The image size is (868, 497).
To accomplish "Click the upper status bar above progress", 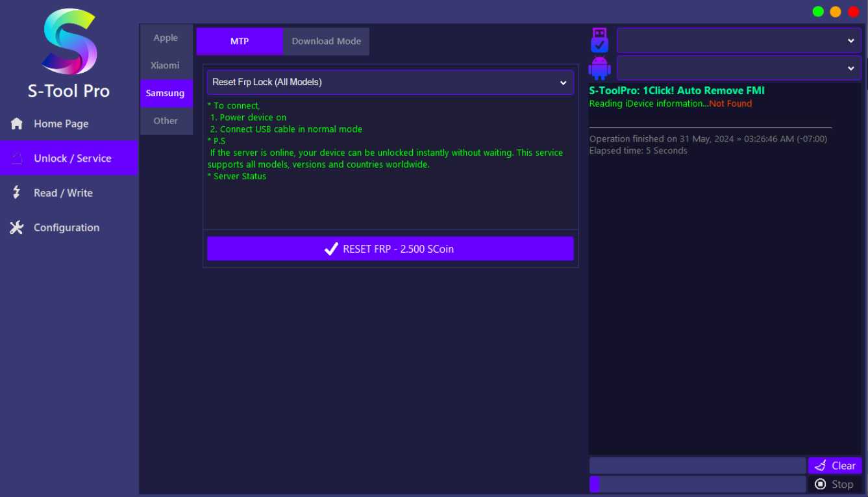I will click(697, 465).
